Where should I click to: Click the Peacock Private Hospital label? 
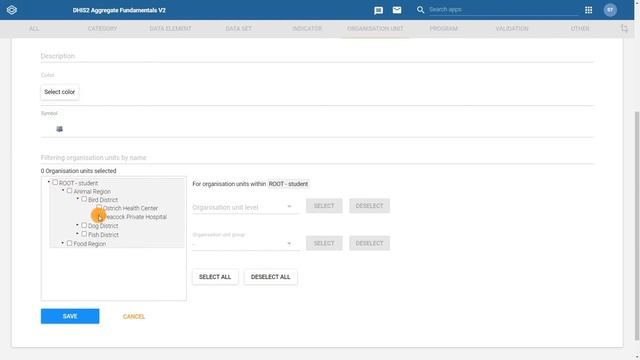point(136,217)
